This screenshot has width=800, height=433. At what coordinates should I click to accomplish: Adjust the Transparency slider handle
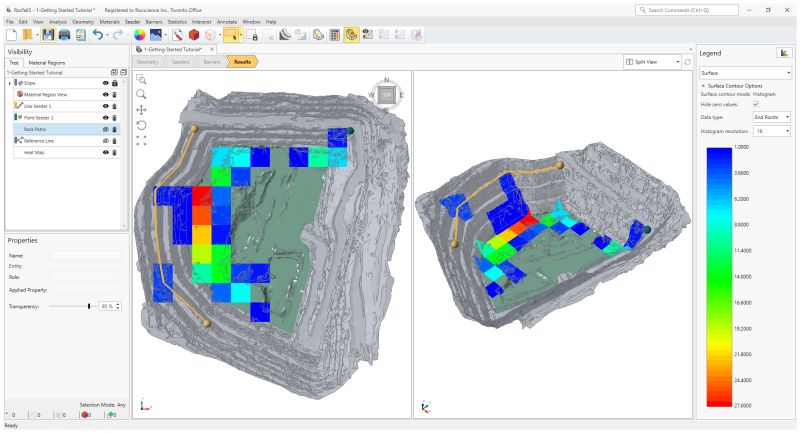pyautogui.click(x=89, y=306)
